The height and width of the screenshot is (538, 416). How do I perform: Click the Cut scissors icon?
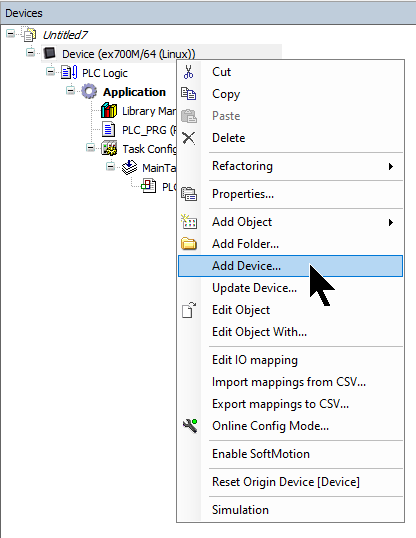point(188,72)
